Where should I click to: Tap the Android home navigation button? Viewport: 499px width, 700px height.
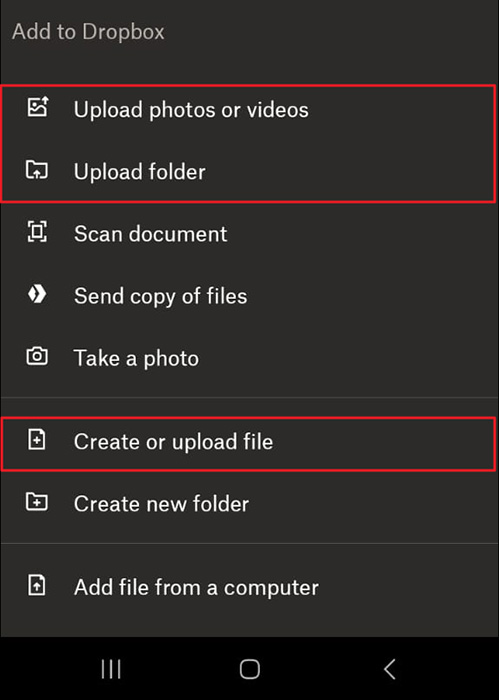250,669
